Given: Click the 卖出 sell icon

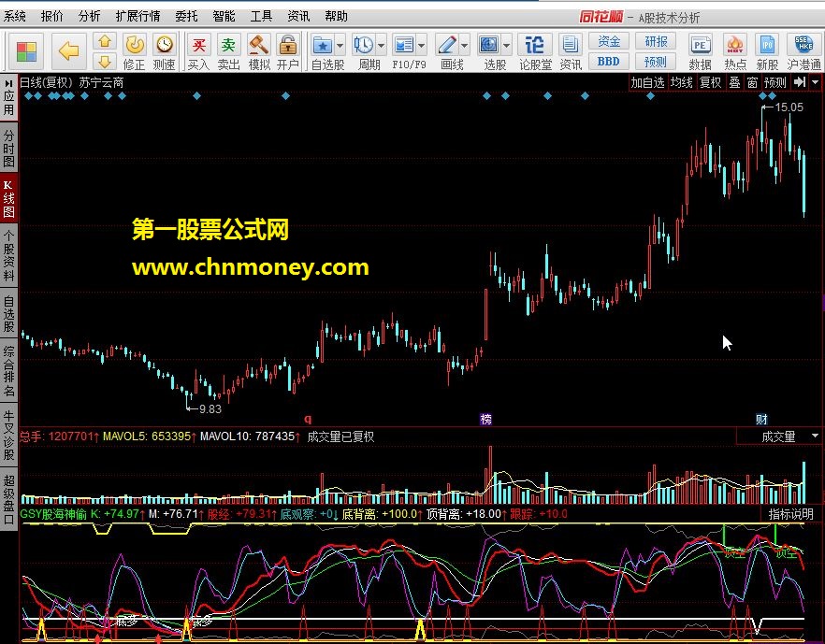Looking at the screenshot, I should 228,45.
